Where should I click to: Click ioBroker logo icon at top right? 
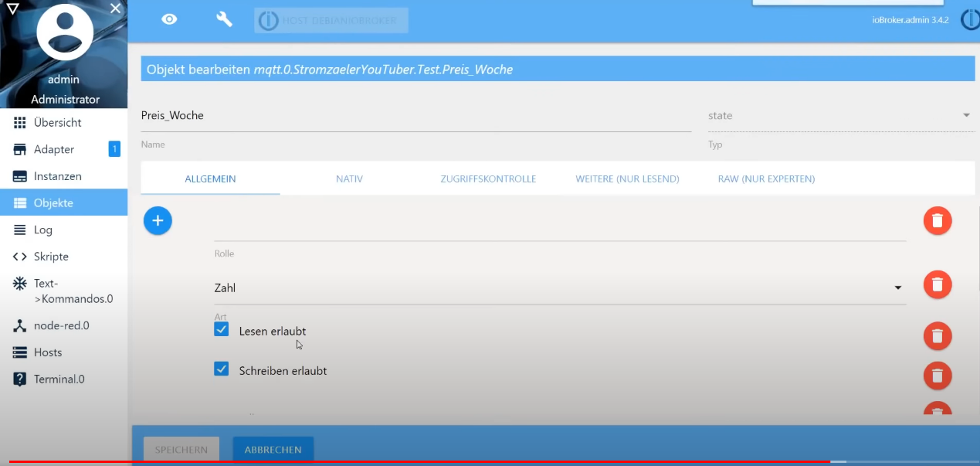tap(970, 20)
